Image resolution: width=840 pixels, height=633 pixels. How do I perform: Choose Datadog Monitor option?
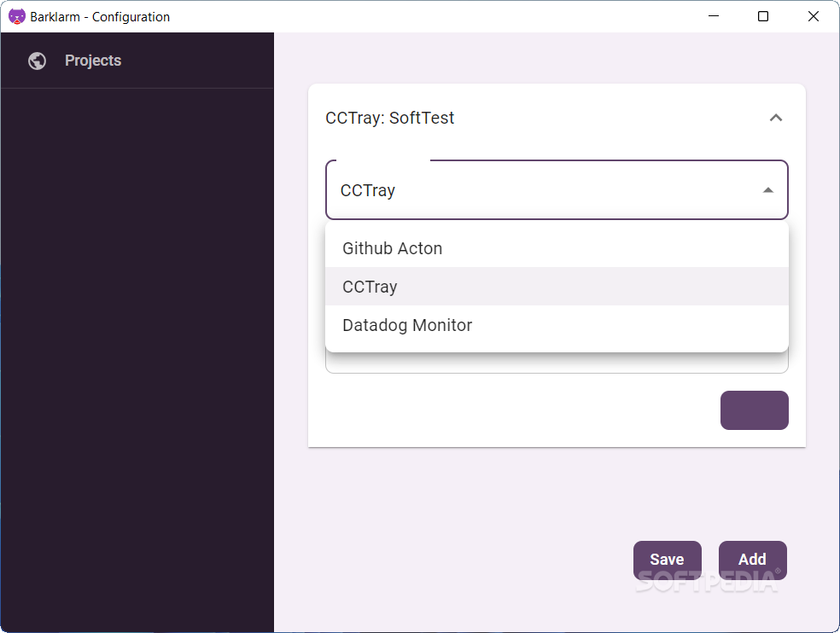point(557,325)
